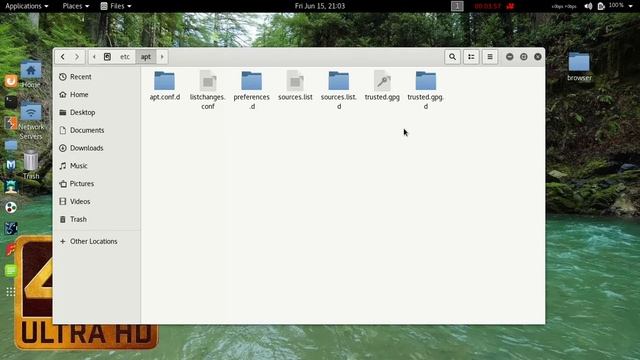Maximize the Files window

point(524,57)
